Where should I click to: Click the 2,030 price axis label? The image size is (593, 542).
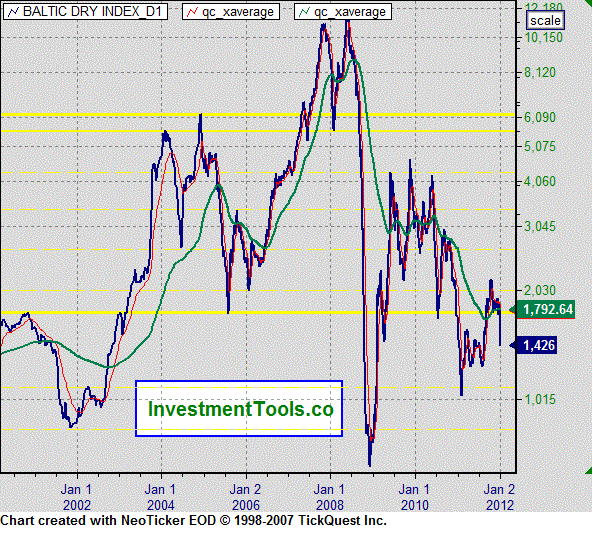[540, 290]
